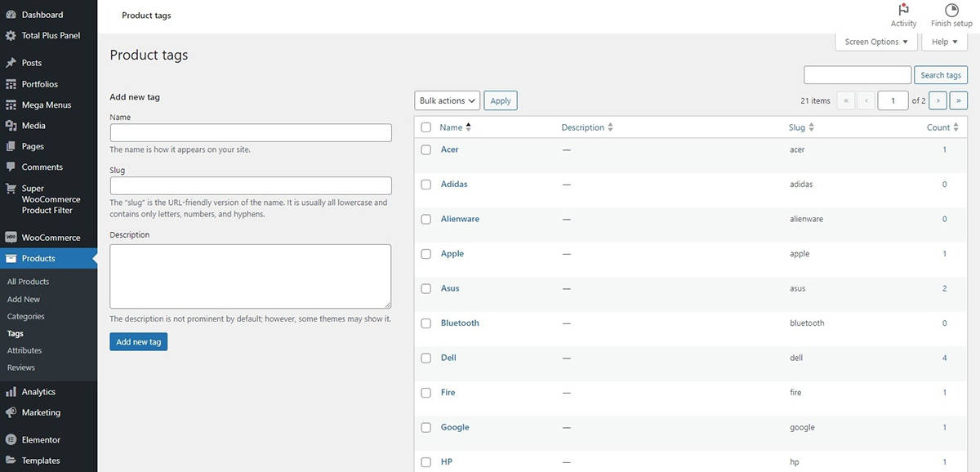Click the "21 items" text
The height and width of the screenshot is (472, 980).
point(815,100)
